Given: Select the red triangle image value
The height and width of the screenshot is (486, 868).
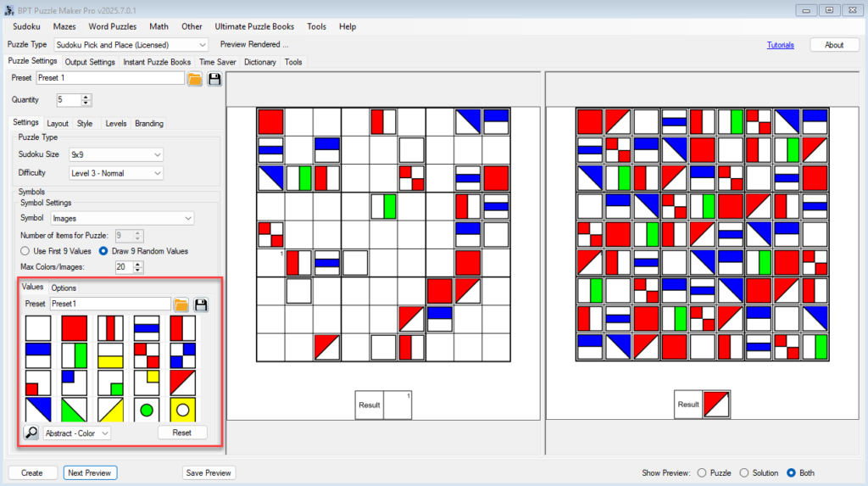Looking at the screenshot, I should [x=183, y=383].
